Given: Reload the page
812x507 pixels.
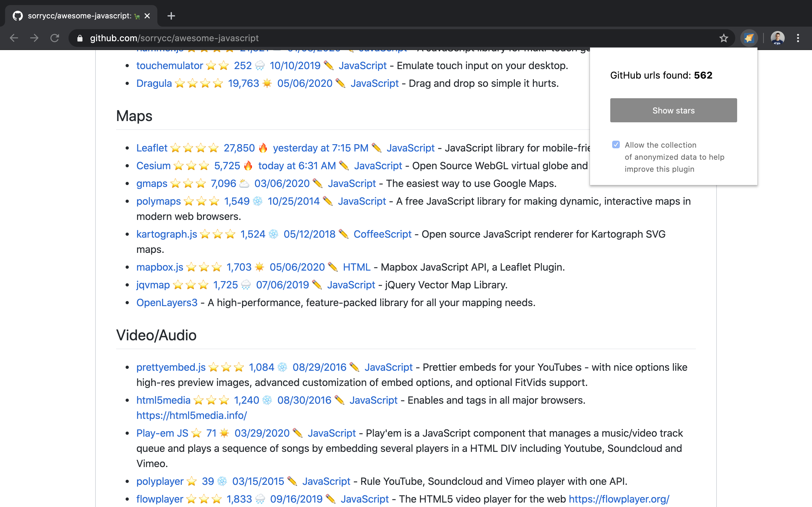Looking at the screenshot, I should [55, 38].
